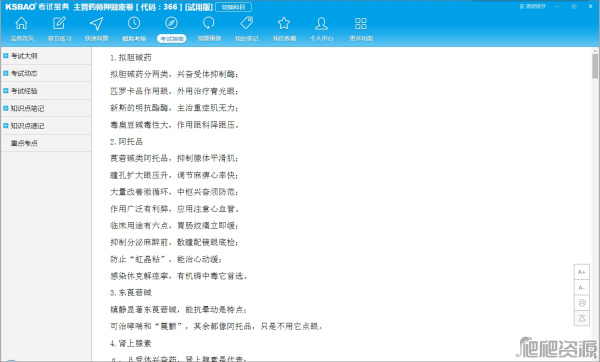The image size is (600, 362).
Task: Click heading text 3.东莨菪碱
Action: (130, 293)
